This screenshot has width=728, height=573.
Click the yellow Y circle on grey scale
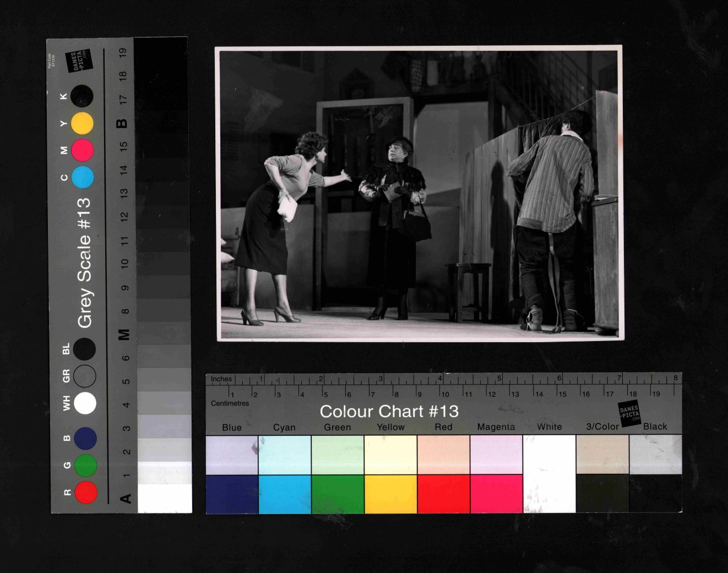[x=82, y=123]
